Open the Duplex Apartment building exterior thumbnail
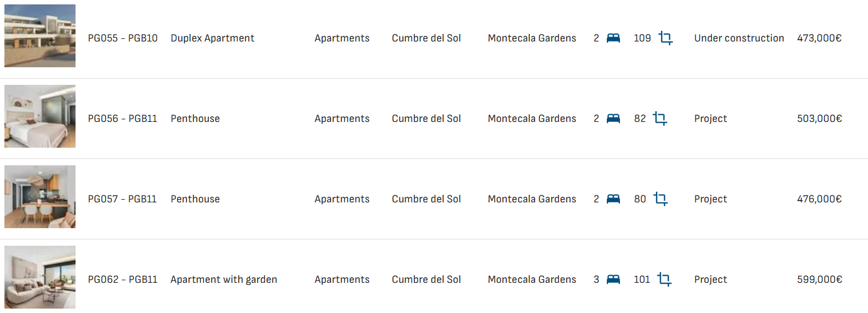Image resolution: width=868 pixels, height=313 pixels. click(x=40, y=36)
